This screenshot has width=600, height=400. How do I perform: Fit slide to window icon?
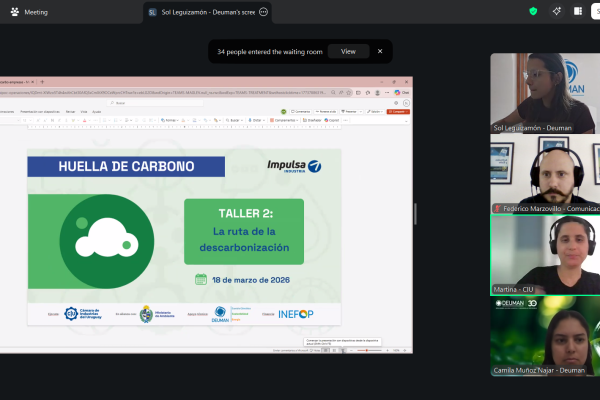[x=405, y=350]
